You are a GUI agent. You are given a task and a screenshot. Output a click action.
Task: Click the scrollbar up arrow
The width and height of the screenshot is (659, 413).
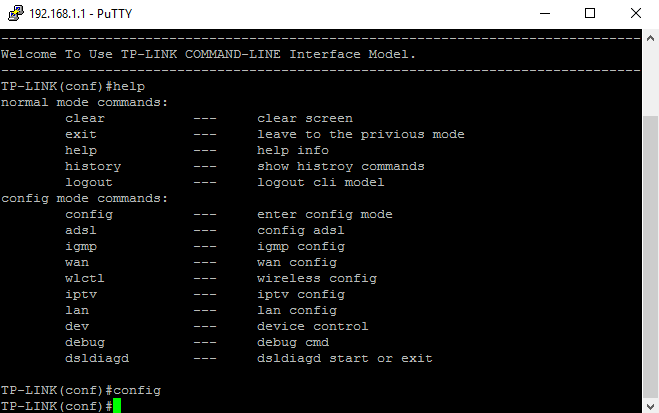[x=650, y=38]
